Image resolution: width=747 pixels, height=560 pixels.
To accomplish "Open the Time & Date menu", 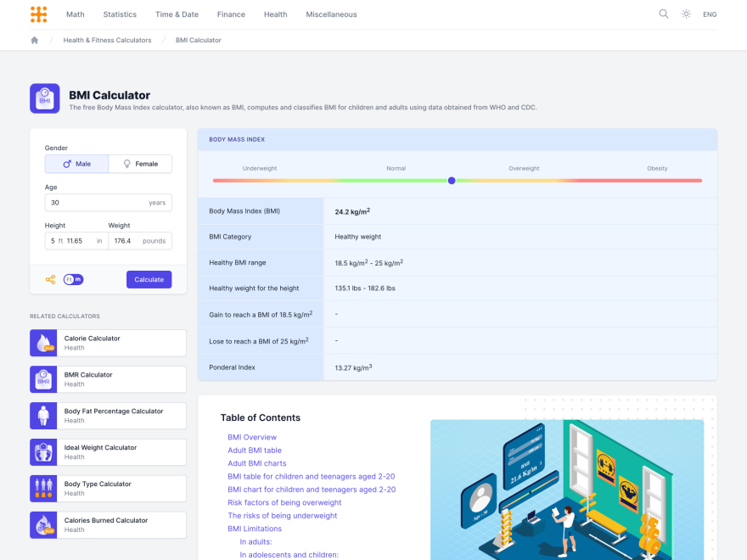I will [x=177, y=14].
